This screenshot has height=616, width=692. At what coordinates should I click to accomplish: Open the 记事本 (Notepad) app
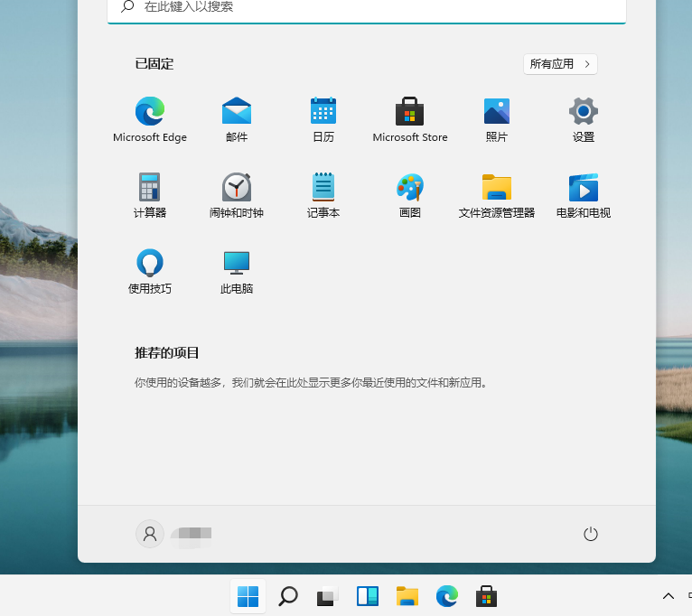[x=323, y=188]
